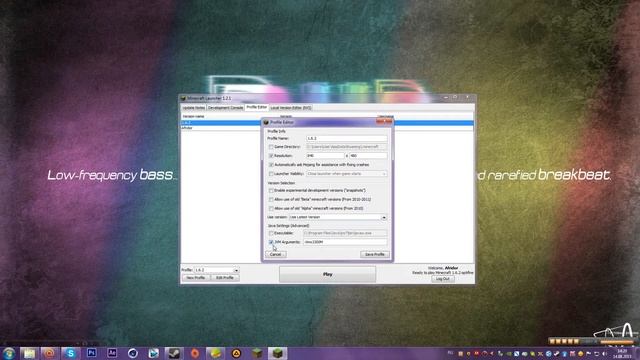Open the green-yellow ball taskbar icon

coord(216,353)
